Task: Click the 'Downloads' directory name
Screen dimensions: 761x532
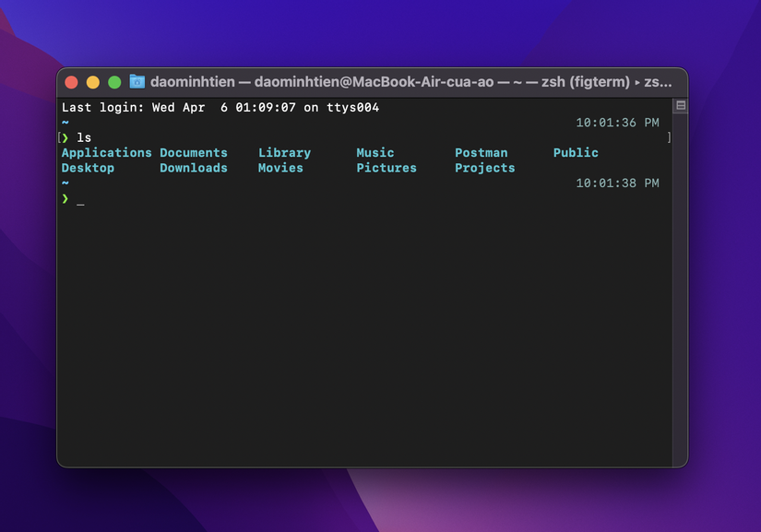Action: (194, 168)
